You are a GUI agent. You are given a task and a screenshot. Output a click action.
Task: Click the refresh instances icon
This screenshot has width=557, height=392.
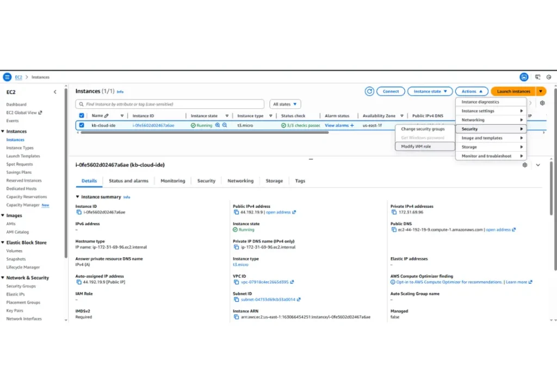coord(369,91)
